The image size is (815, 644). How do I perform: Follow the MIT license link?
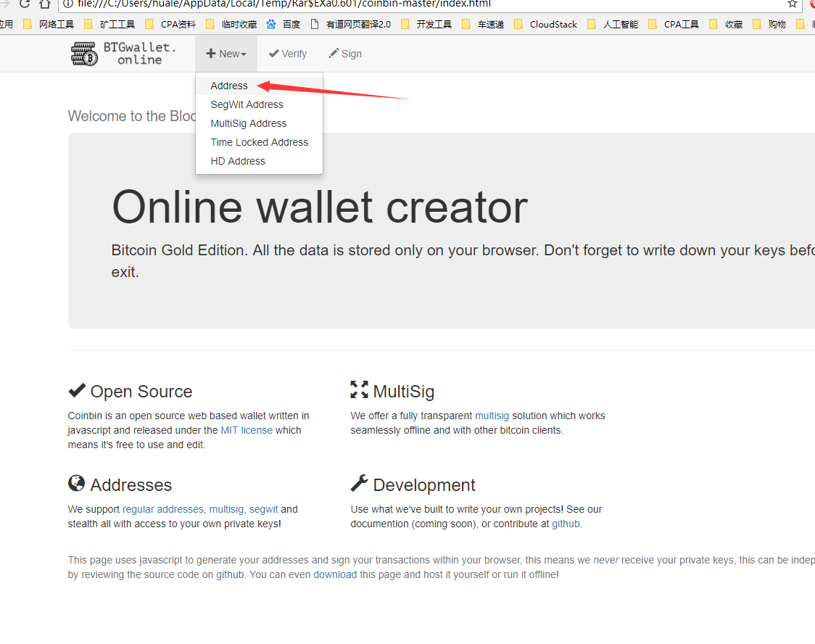tap(247, 430)
